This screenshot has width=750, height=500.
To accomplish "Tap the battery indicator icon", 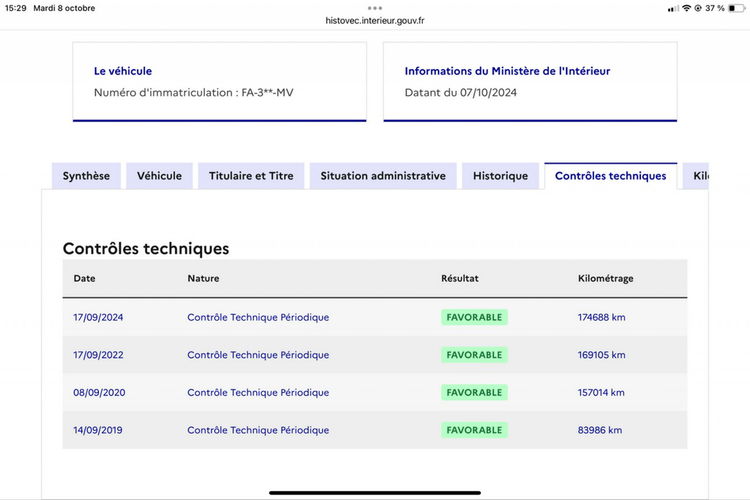I will [735, 8].
